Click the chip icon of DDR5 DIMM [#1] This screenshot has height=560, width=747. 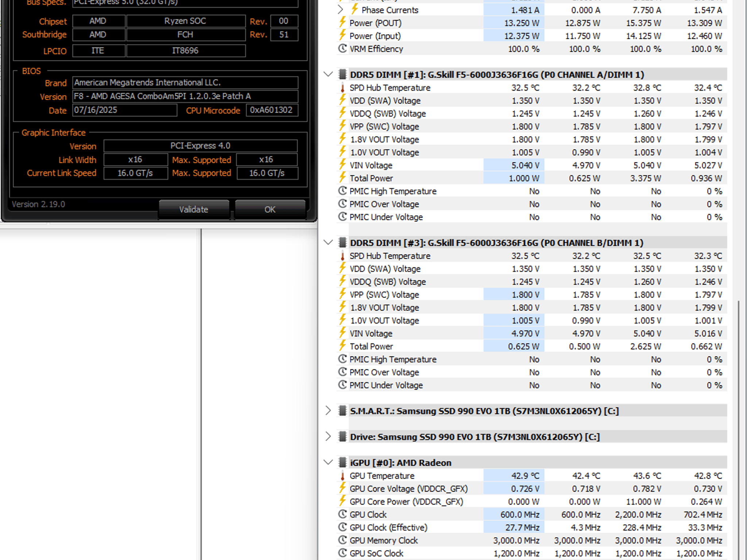click(x=342, y=74)
